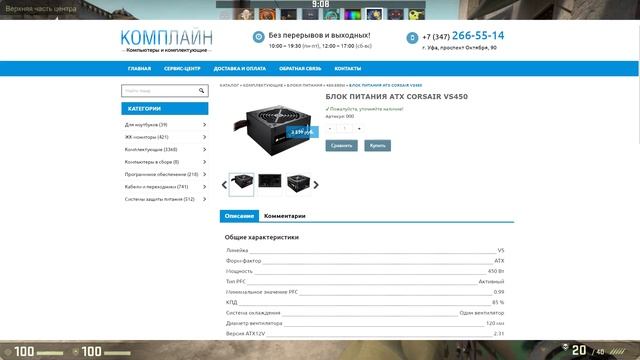Open the Для ноутбуков (39) category link

[x=146, y=124]
